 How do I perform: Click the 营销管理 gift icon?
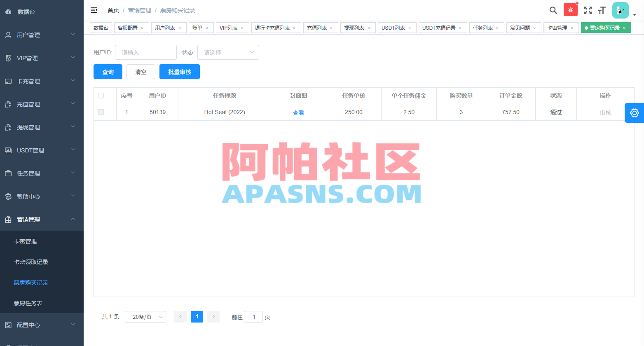(8, 220)
